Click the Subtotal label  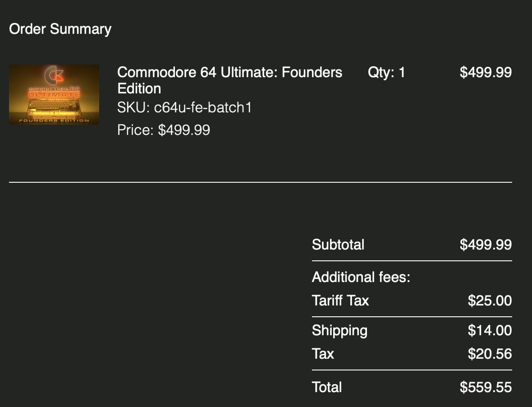[338, 245]
